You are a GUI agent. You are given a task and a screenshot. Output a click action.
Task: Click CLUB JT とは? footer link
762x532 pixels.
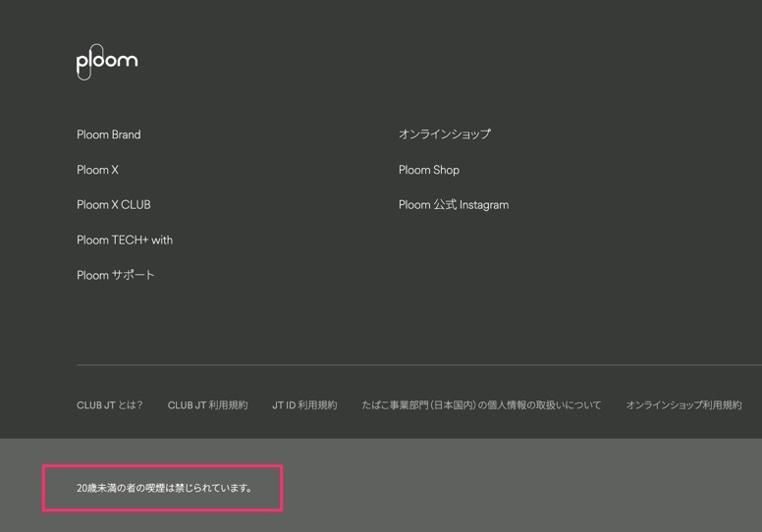(110, 404)
